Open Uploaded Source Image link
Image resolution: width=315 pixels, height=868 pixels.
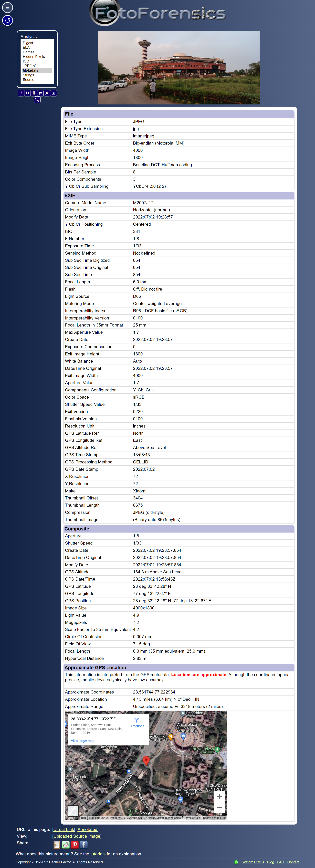pyautogui.click(x=76, y=836)
